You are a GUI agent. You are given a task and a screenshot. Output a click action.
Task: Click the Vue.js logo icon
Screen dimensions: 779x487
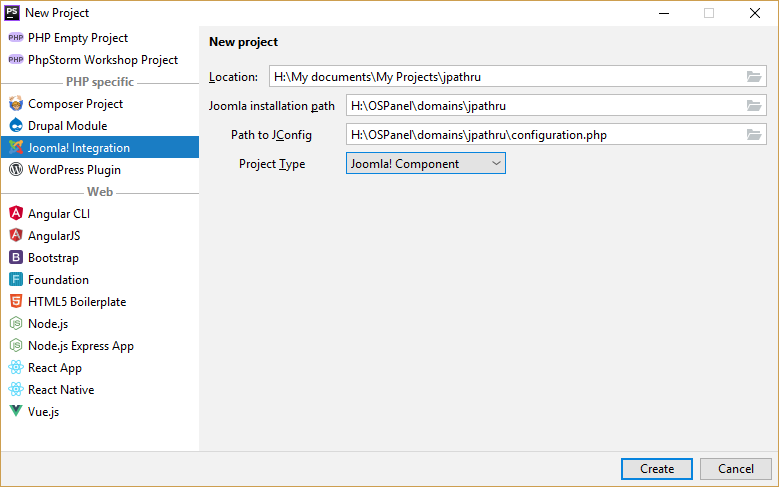tap(16, 411)
